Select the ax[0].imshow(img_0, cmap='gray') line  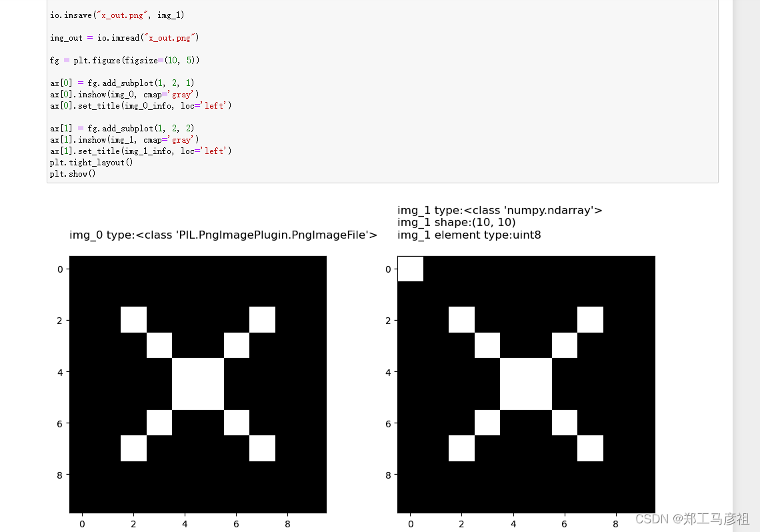[124, 95]
